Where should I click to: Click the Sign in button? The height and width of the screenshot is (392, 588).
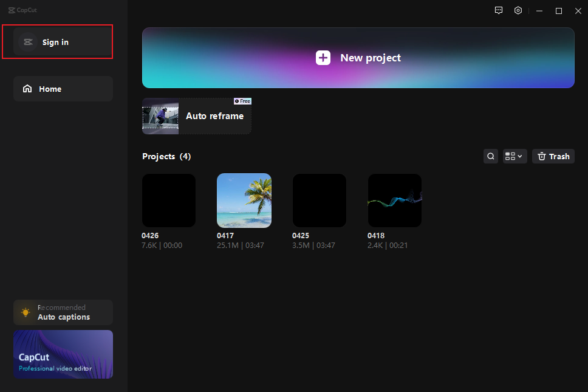click(x=63, y=42)
